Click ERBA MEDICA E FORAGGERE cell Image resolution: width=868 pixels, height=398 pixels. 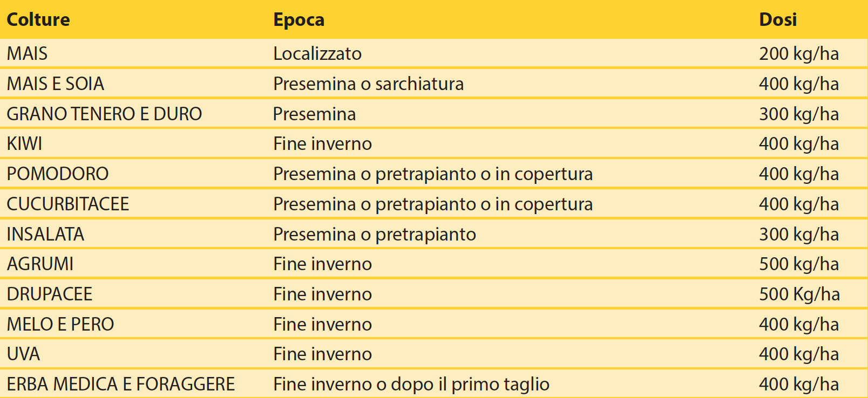click(x=121, y=384)
